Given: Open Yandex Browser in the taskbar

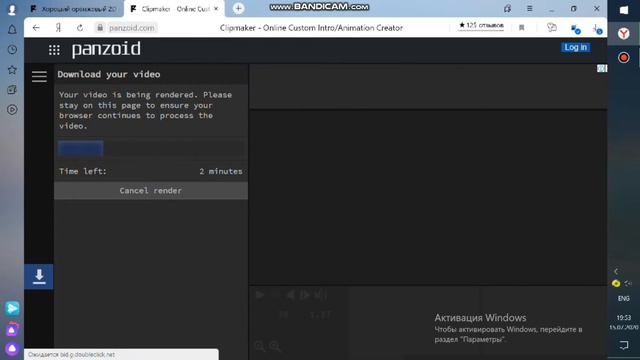Looking at the screenshot, I should click(624, 33).
